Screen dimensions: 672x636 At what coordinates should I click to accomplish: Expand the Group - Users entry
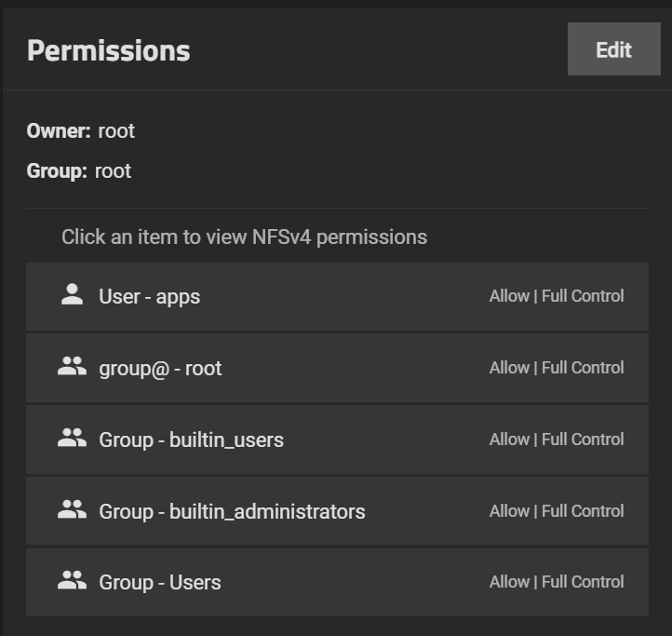(x=337, y=582)
